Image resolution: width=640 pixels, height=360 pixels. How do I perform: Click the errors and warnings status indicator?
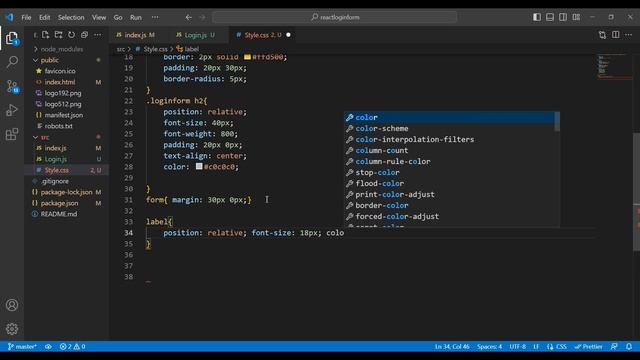[x=72, y=347]
